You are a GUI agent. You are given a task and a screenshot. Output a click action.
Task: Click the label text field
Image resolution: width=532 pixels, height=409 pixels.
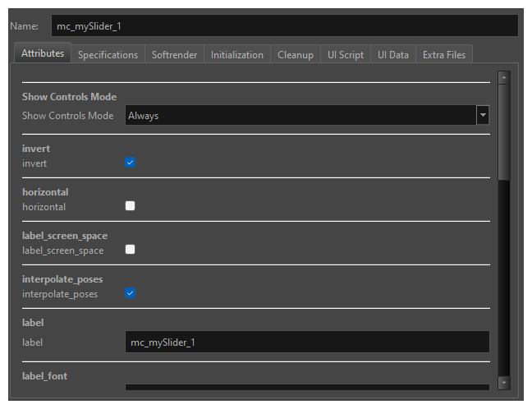click(x=307, y=342)
